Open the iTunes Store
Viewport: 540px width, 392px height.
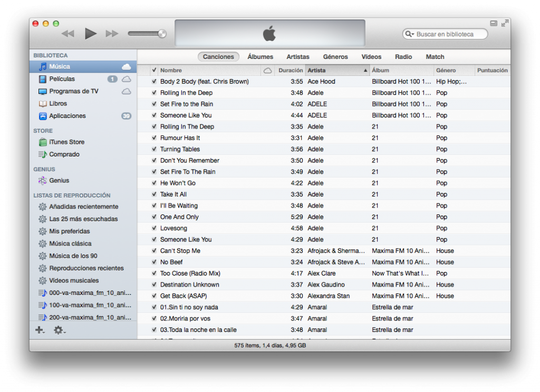[83, 142]
